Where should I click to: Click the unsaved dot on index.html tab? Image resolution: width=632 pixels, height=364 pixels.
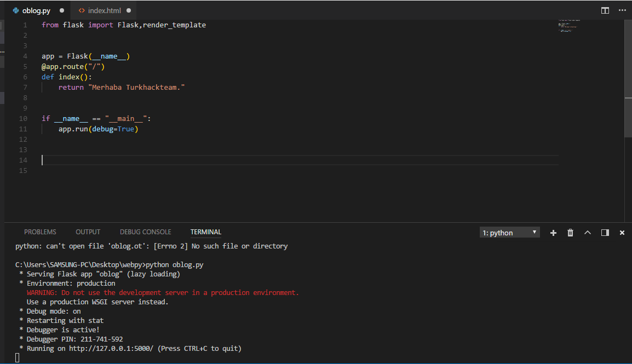pyautogui.click(x=129, y=10)
